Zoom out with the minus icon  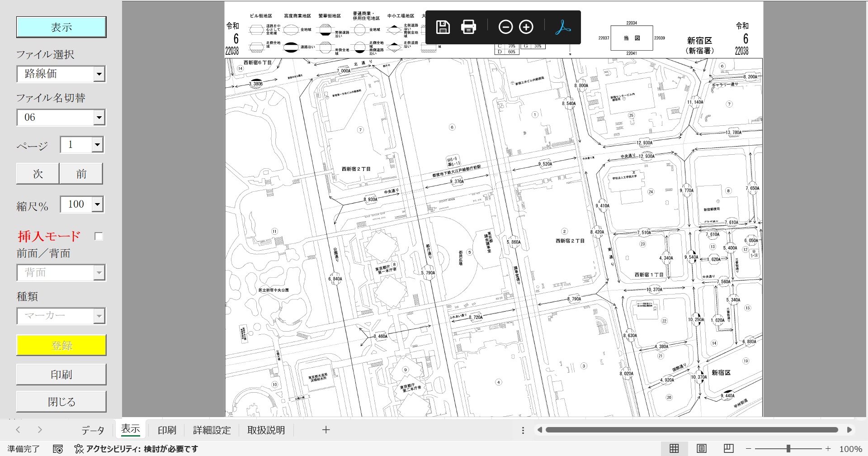click(x=505, y=27)
